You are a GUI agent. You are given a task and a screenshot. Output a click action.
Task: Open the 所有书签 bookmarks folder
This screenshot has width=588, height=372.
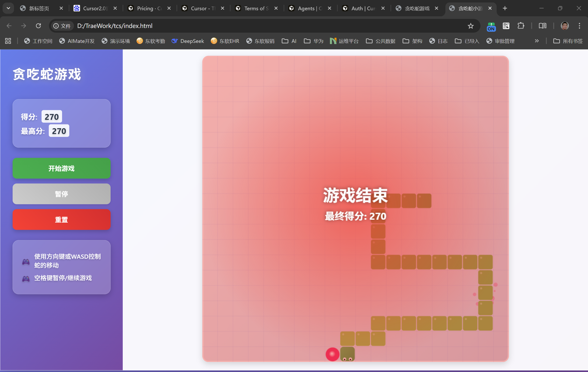pos(568,41)
